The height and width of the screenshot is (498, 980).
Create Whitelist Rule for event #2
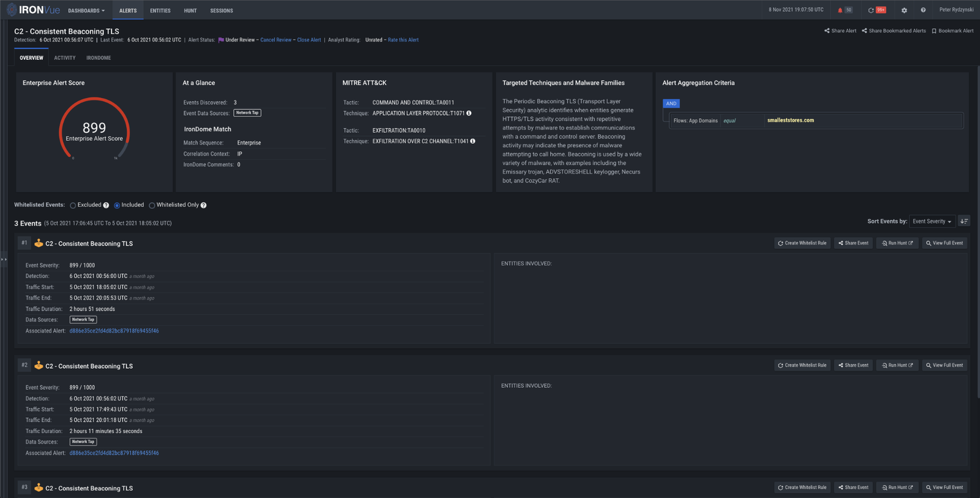(x=802, y=365)
